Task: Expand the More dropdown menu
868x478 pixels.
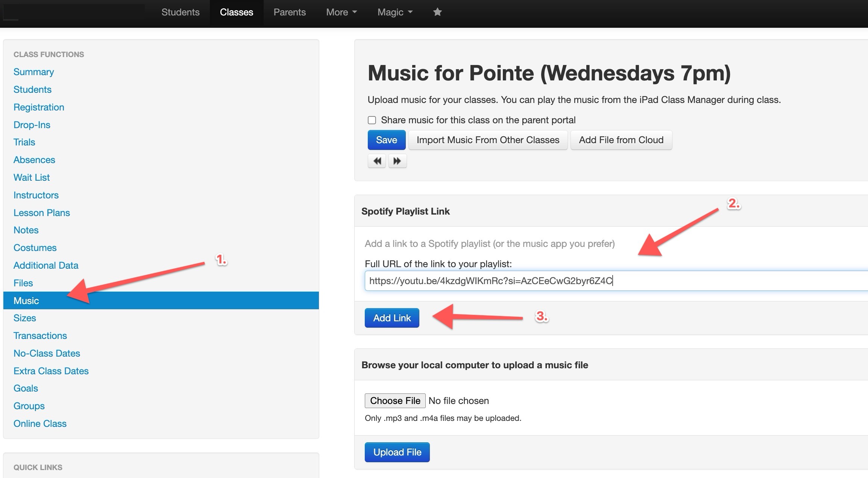Action: 341,12
